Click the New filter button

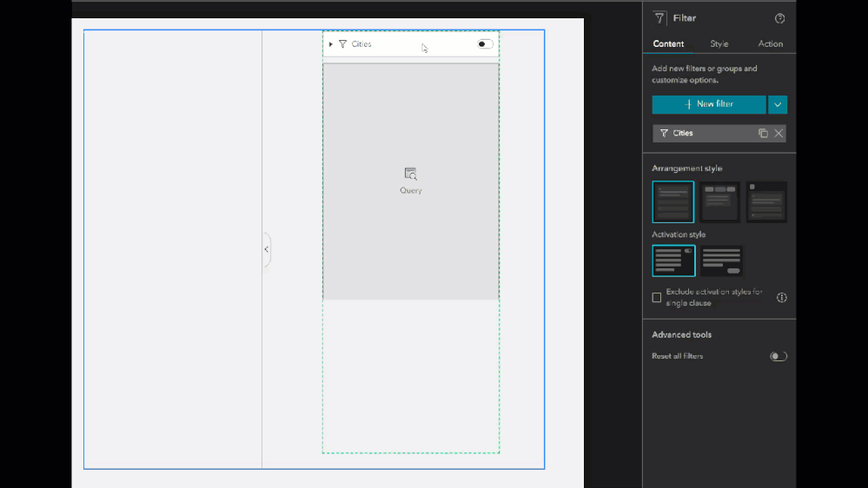tap(709, 104)
